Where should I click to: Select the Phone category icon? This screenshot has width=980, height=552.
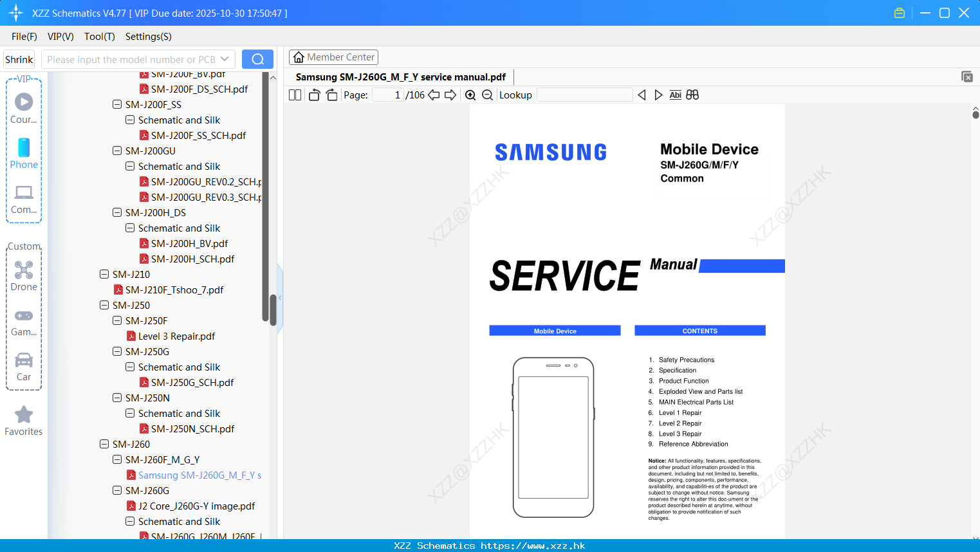(24, 154)
